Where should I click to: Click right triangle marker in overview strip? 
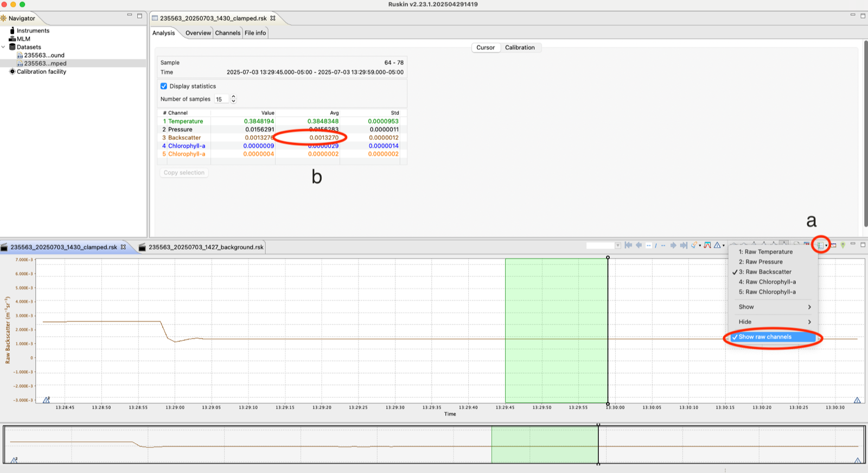pyautogui.click(x=858, y=460)
